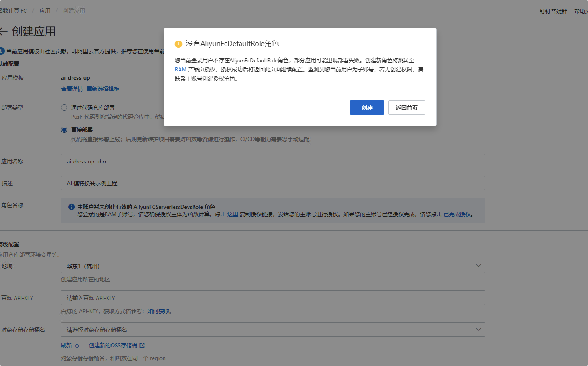
Task: Choose 通过代码仓库部署 deployment type
Action: 64,107
